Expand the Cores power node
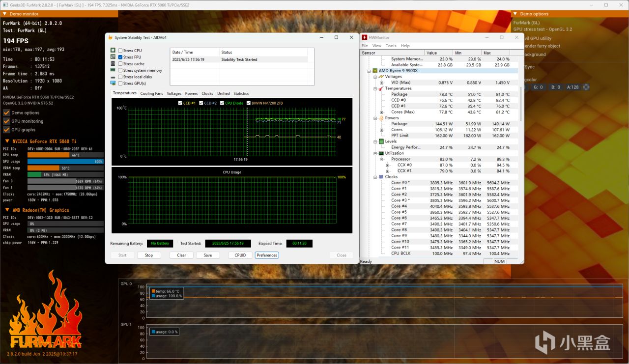The image size is (629, 364). 381,130
